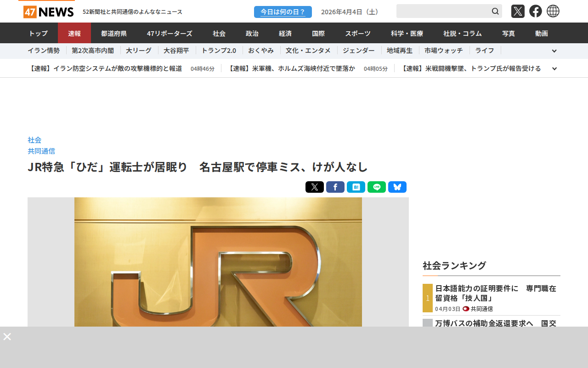Image resolution: width=588 pixels, height=368 pixels.
Task: Open ranking item about 日本語能力の証明要件
Action: pos(495,293)
